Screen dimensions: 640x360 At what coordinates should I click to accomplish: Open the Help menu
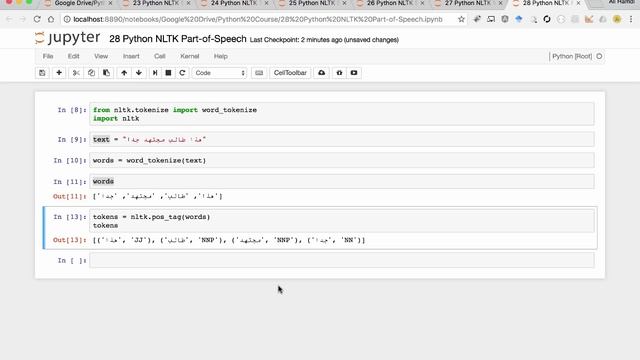tap(220, 56)
